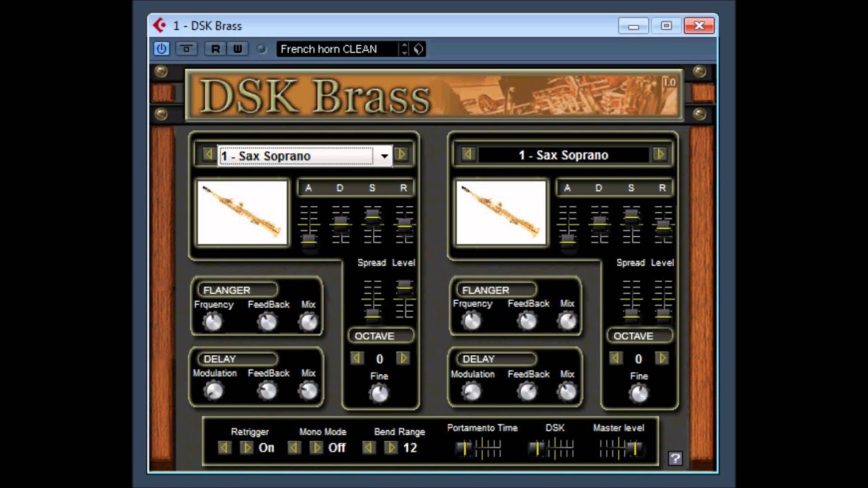
Task: Click the preset up/down stepper arrows
Action: 405,49
